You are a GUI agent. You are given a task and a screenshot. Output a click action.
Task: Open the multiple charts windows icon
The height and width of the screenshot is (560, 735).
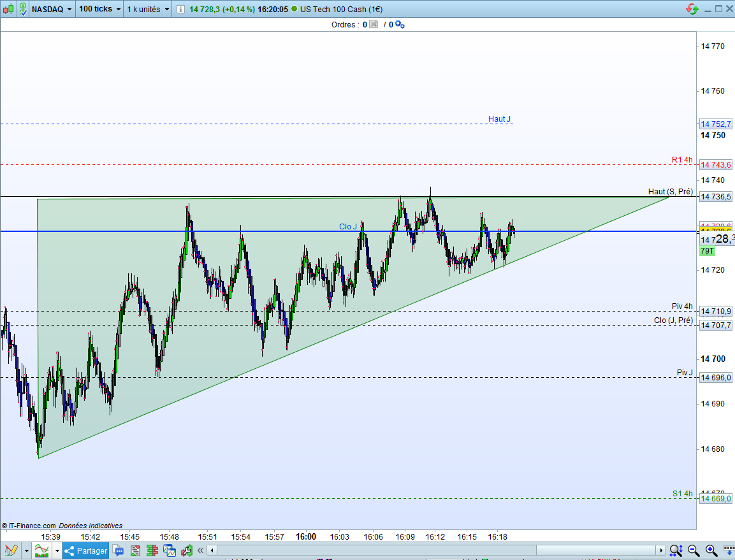click(x=169, y=550)
